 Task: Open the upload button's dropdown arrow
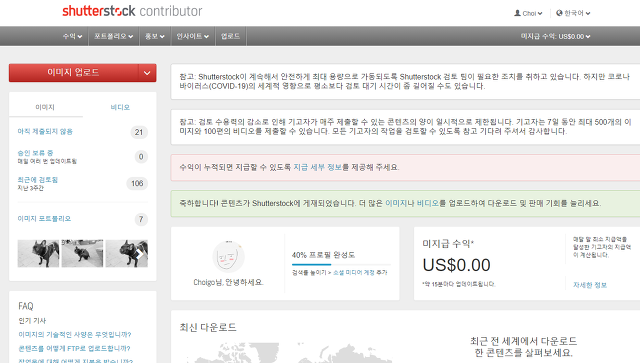(x=147, y=73)
